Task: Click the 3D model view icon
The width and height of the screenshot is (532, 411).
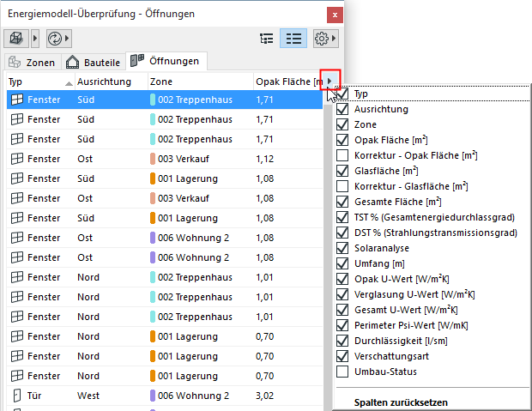Action: pyautogui.click(x=16, y=39)
